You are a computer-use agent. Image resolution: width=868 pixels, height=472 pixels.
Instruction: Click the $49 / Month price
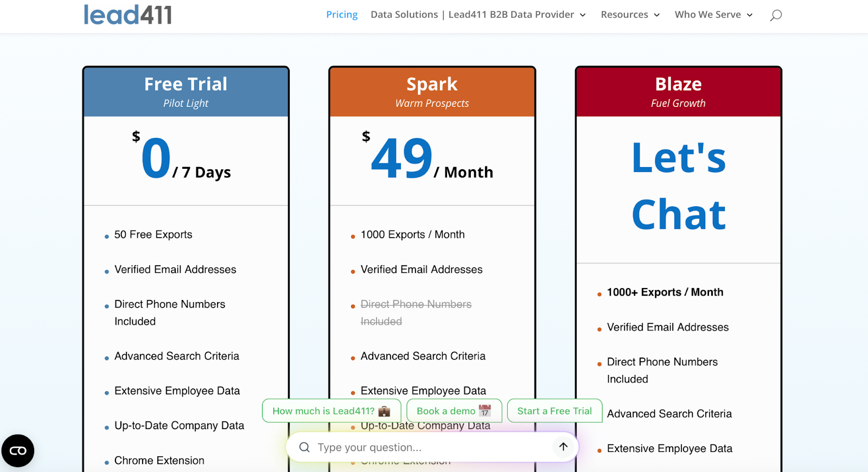click(427, 157)
